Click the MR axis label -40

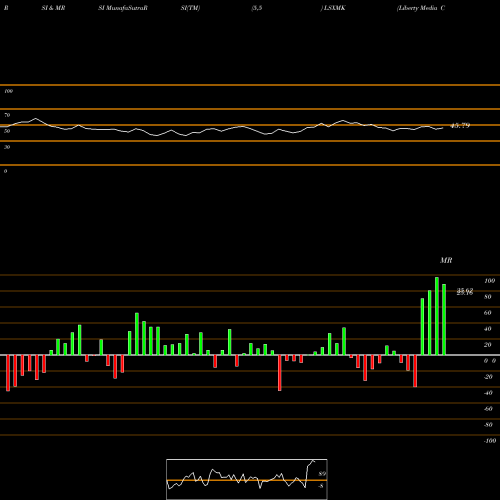(x=488, y=393)
